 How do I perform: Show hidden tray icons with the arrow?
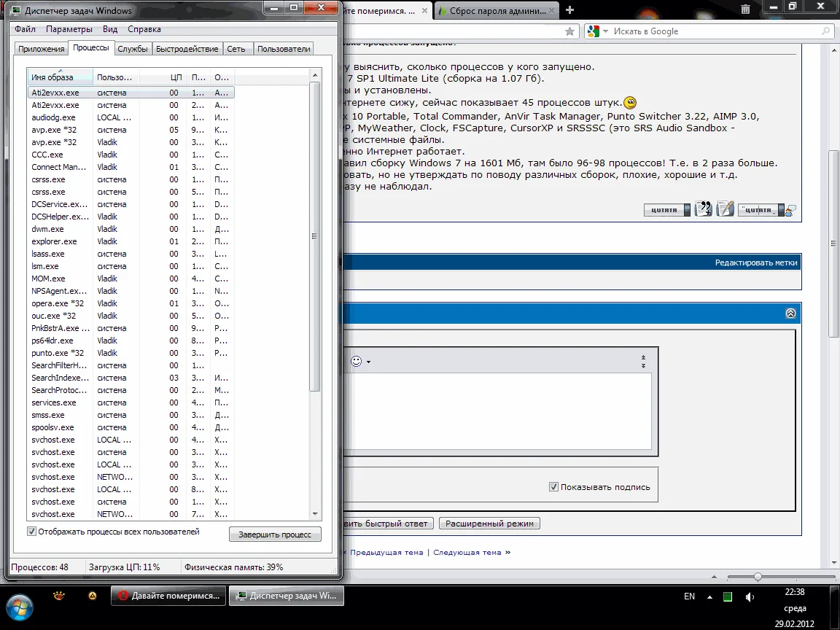click(x=709, y=596)
